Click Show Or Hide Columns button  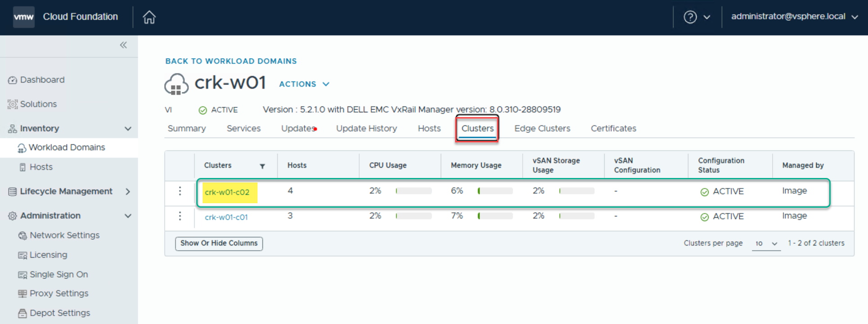[x=219, y=243]
